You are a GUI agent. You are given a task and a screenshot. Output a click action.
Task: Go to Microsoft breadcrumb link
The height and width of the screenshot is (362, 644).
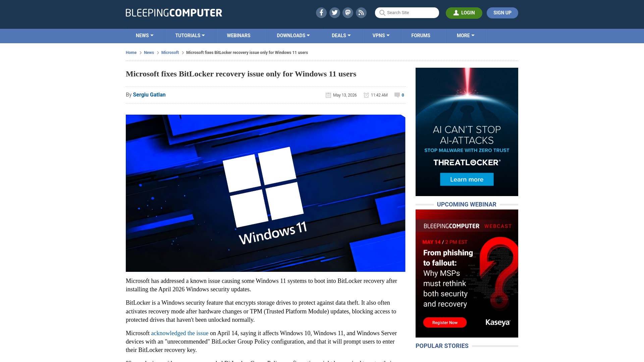[x=170, y=53]
